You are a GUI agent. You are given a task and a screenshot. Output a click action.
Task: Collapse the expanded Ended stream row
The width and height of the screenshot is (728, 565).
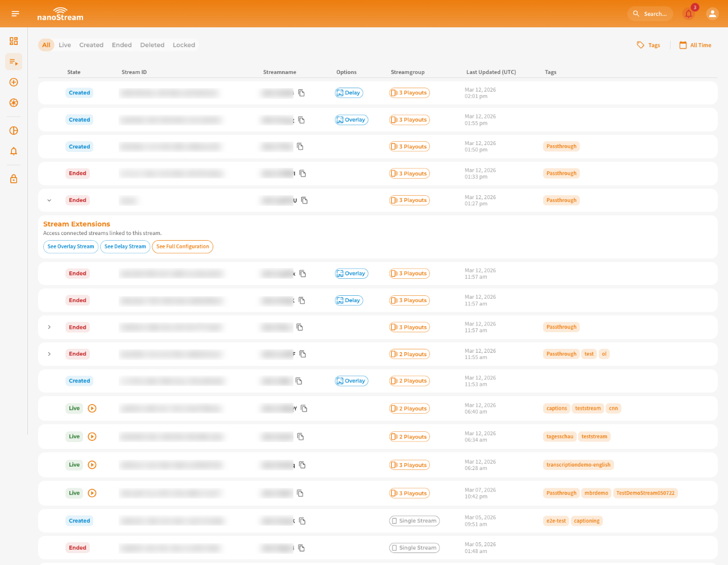[49, 200]
